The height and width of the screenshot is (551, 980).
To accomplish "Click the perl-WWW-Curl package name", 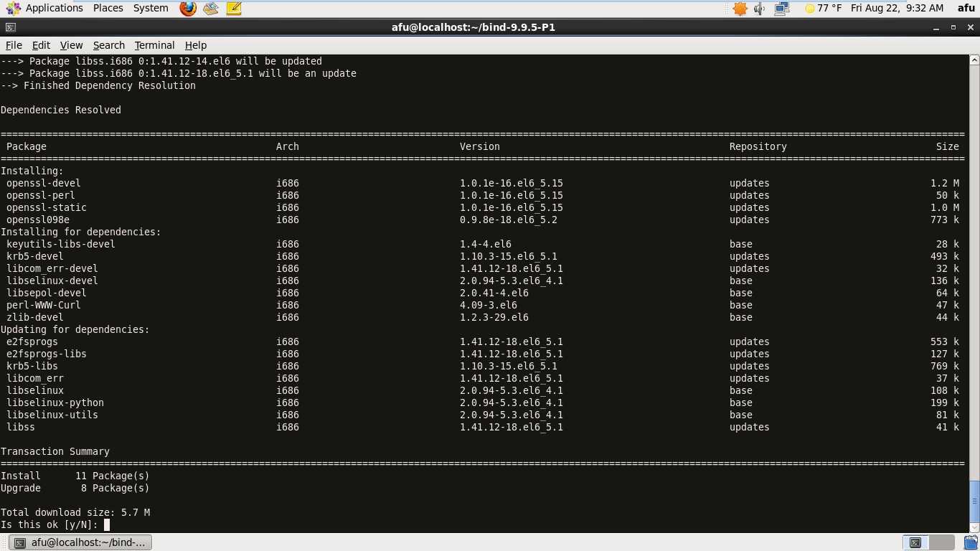I will pyautogui.click(x=44, y=305).
